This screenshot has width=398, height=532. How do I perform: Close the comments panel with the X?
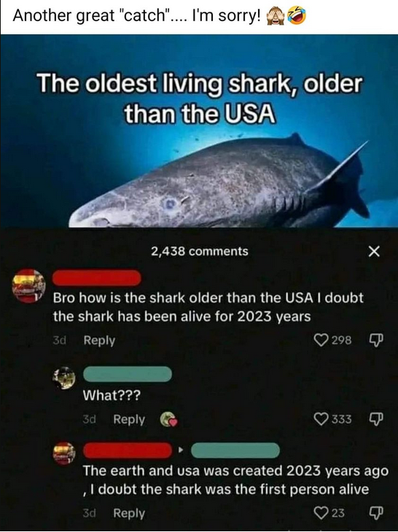point(374,252)
